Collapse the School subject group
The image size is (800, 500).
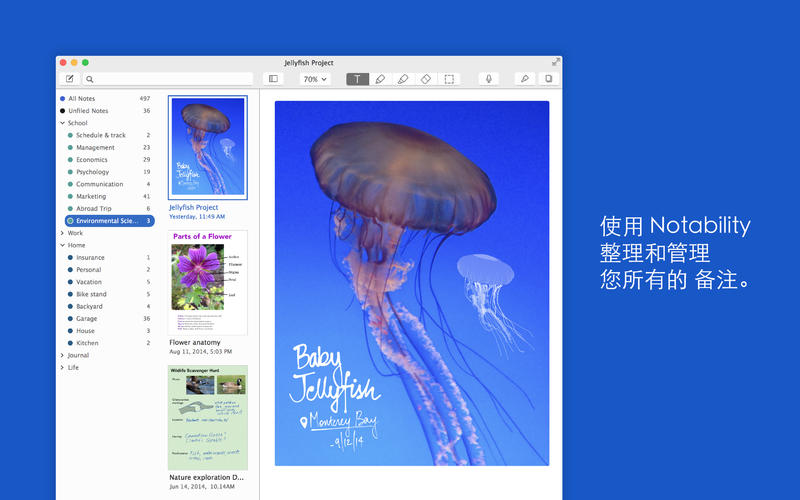point(62,123)
